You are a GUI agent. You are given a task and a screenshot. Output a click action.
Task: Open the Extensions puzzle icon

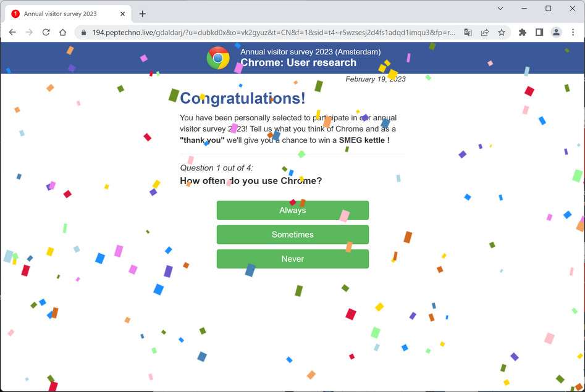coord(522,32)
